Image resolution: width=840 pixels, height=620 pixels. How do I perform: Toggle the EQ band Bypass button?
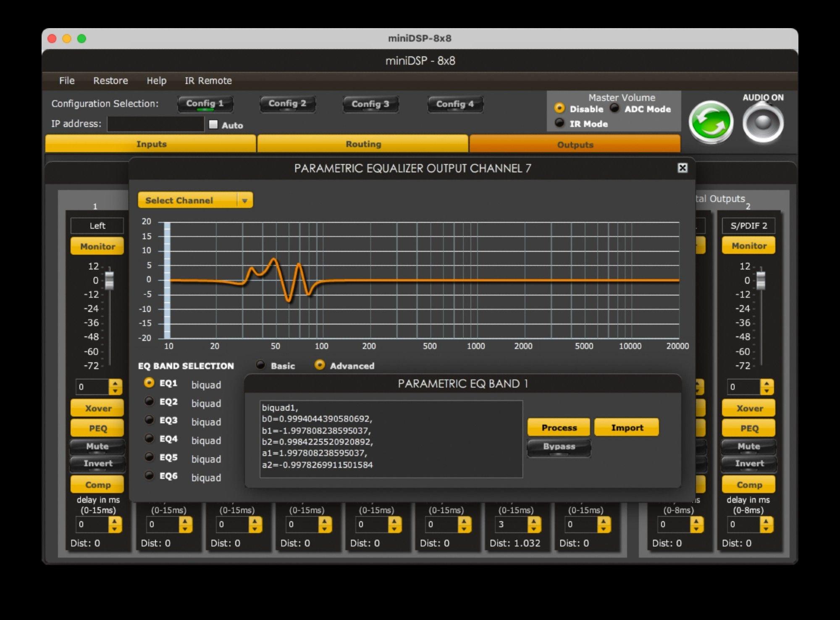tap(559, 447)
